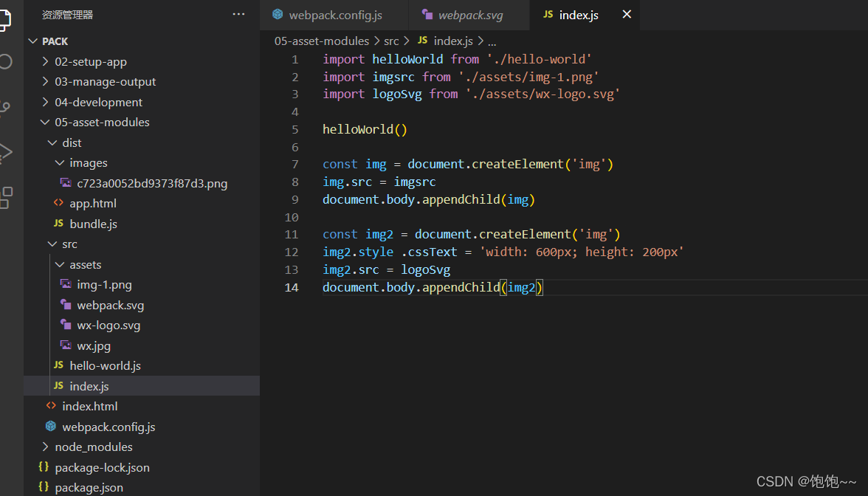Click the image icon beside wx.jpg
The width and height of the screenshot is (868, 496).
pyautogui.click(x=67, y=345)
